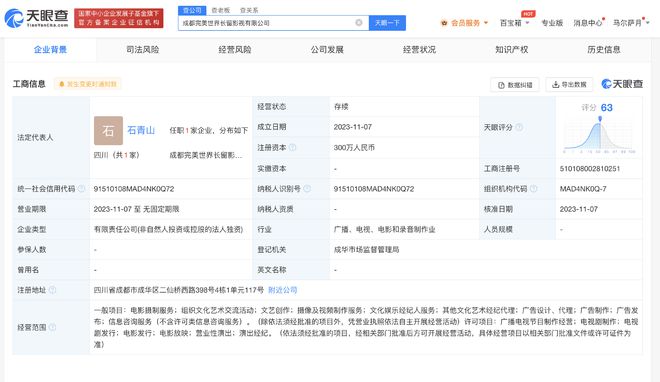This screenshot has height=382, width=660.
Task: Switch to the 历史信息 tab
Action: click(x=604, y=50)
